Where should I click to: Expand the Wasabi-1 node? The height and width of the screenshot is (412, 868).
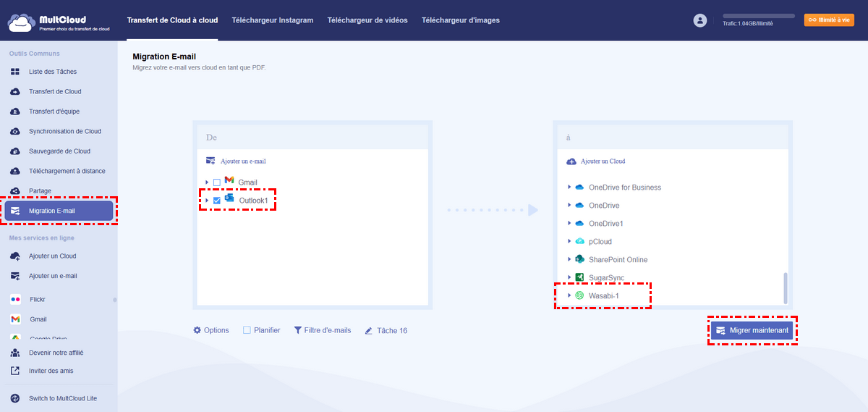tap(569, 295)
